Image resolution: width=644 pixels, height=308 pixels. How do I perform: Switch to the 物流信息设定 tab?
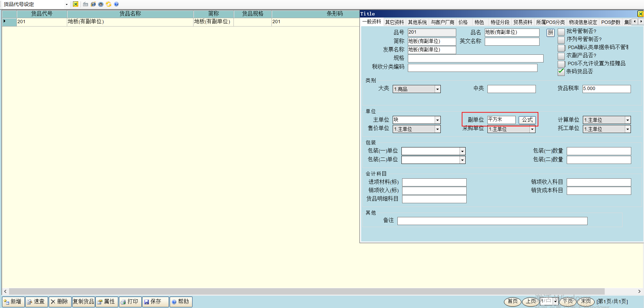(x=583, y=22)
